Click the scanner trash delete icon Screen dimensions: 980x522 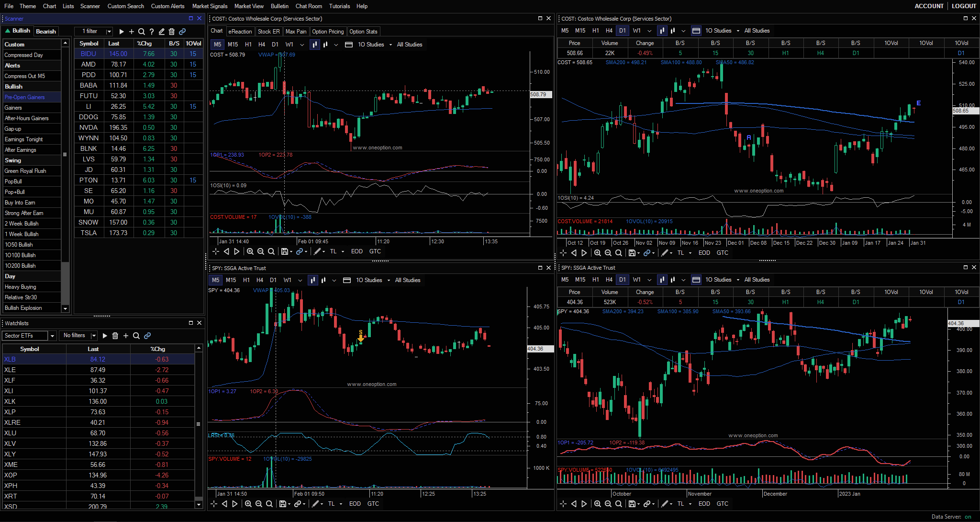tap(172, 32)
